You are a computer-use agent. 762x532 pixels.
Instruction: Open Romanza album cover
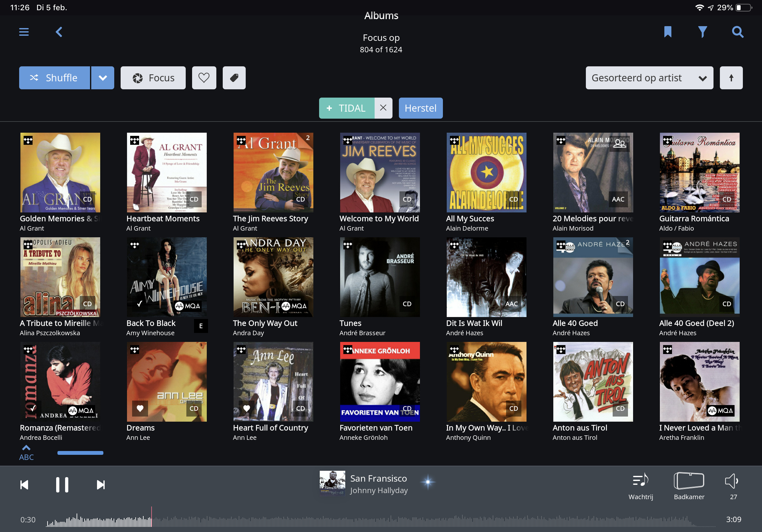60,382
